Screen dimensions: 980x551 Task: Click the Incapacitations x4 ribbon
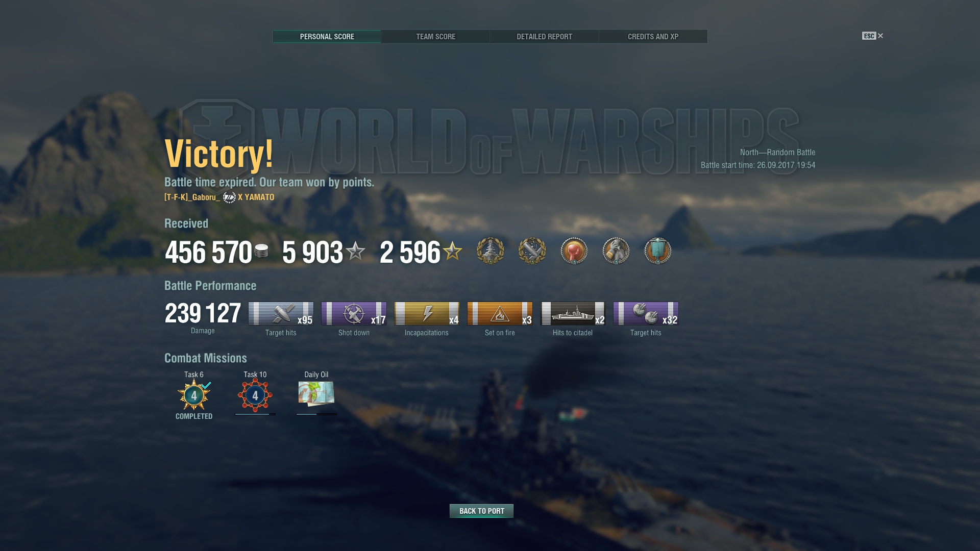(427, 313)
